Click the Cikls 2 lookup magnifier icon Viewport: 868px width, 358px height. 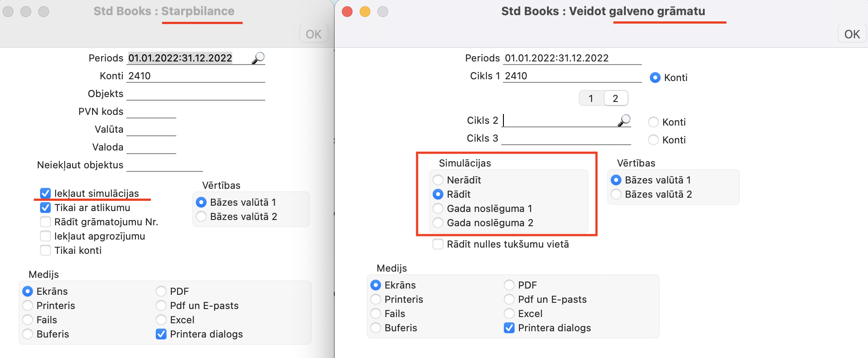(624, 120)
